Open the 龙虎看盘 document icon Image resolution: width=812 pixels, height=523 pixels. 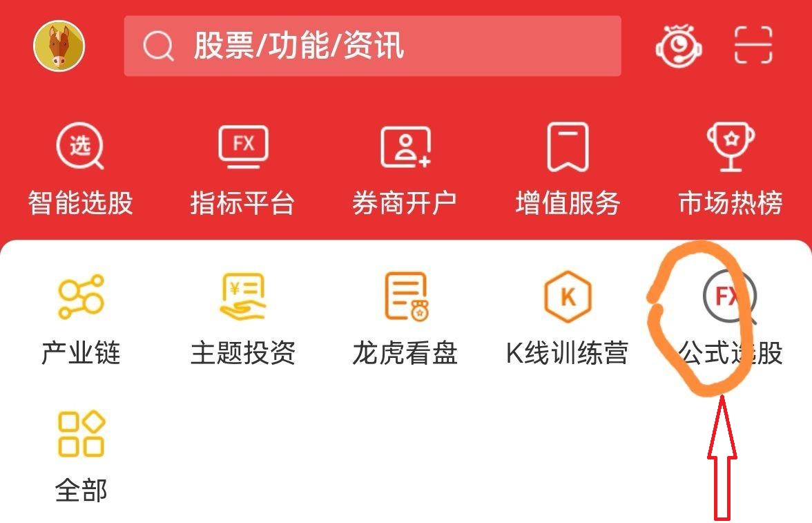point(407,296)
